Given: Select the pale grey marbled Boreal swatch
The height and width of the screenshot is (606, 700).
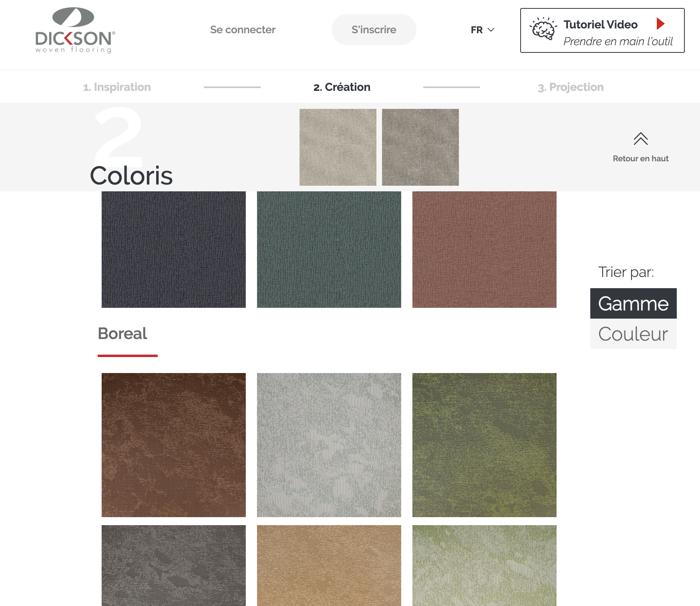Looking at the screenshot, I should coord(329,444).
